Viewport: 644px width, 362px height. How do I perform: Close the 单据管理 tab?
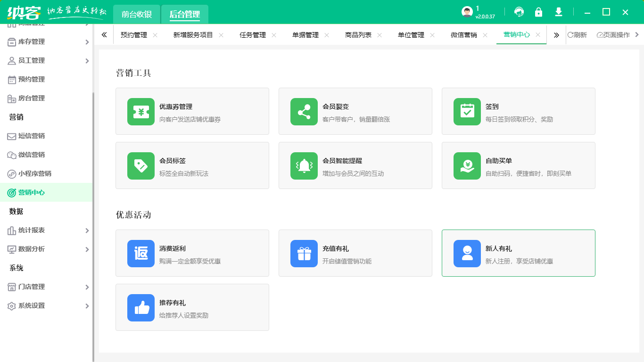(327, 35)
